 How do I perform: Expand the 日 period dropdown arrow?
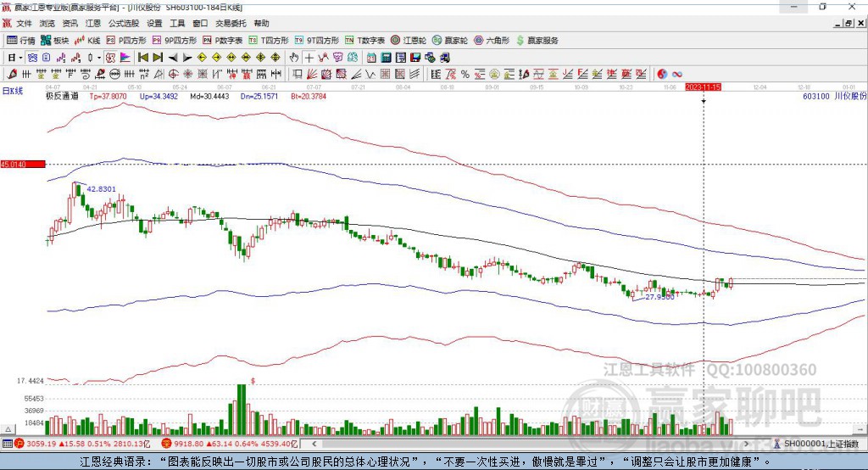pyautogui.click(x=20, y=58)
